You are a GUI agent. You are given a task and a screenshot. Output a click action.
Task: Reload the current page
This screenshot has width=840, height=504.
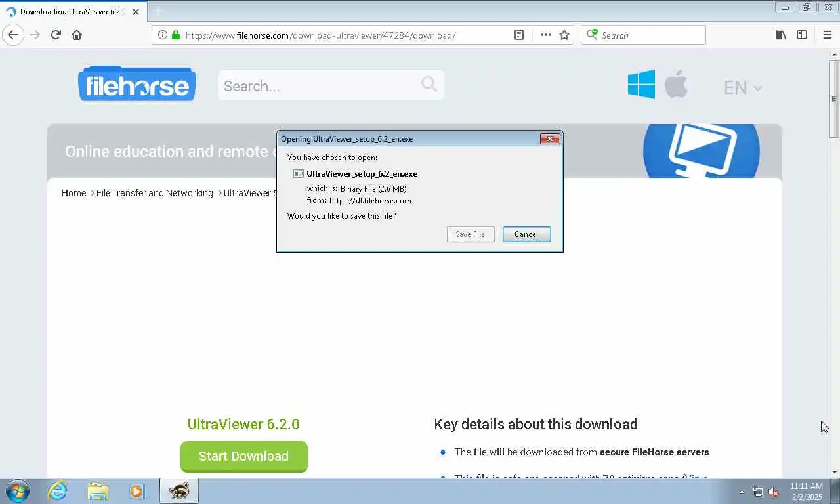coord(56,35)
